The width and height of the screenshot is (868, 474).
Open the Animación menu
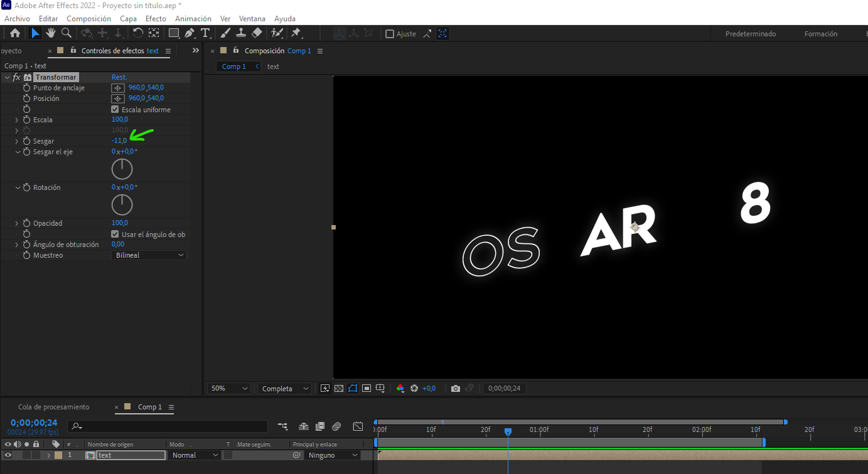(193, 19)
